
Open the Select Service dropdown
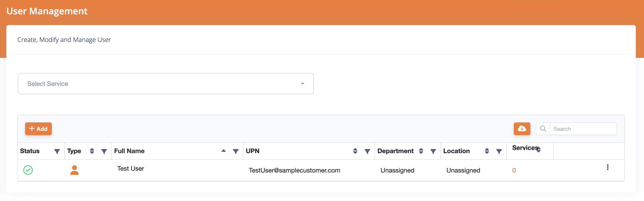[x=166, y=84]
